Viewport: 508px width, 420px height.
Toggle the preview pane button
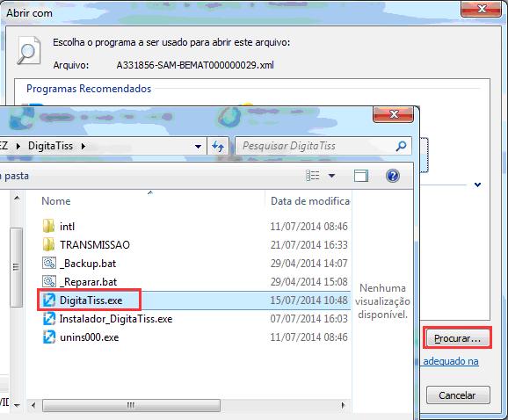coord(361,176)
